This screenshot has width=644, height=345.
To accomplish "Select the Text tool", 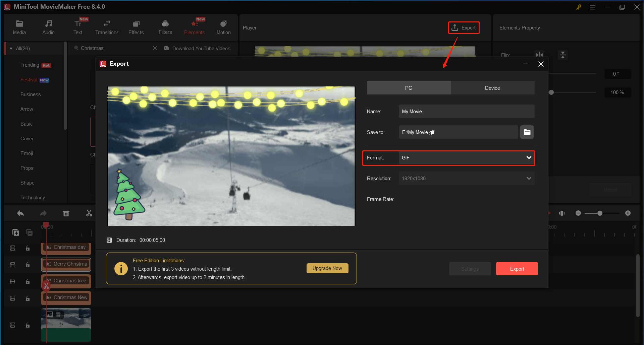I will coord(78,27).
